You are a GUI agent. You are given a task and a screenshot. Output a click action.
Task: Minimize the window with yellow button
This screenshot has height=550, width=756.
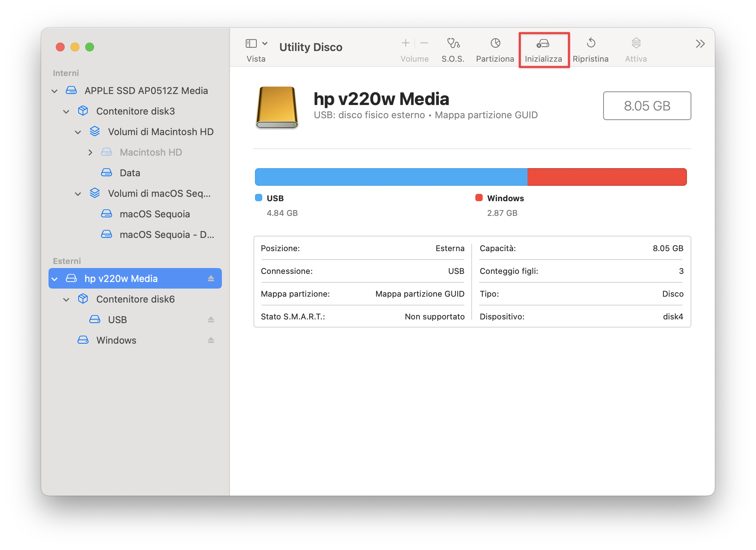(x=75, y=47)
